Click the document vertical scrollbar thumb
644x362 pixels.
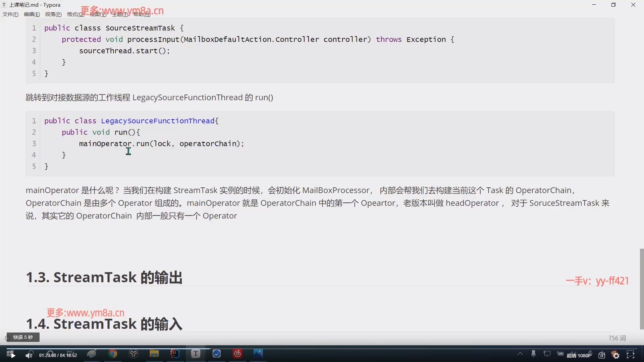coord(642,289)
